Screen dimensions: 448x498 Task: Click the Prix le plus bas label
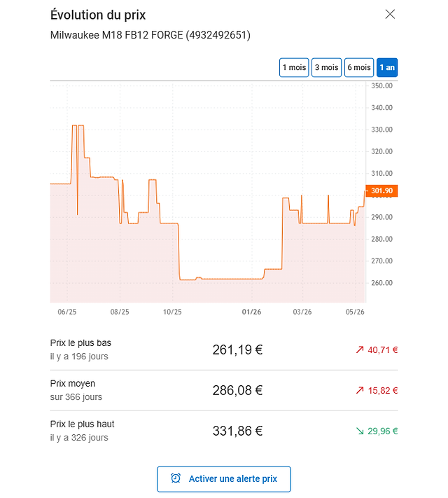coord(80,343)
